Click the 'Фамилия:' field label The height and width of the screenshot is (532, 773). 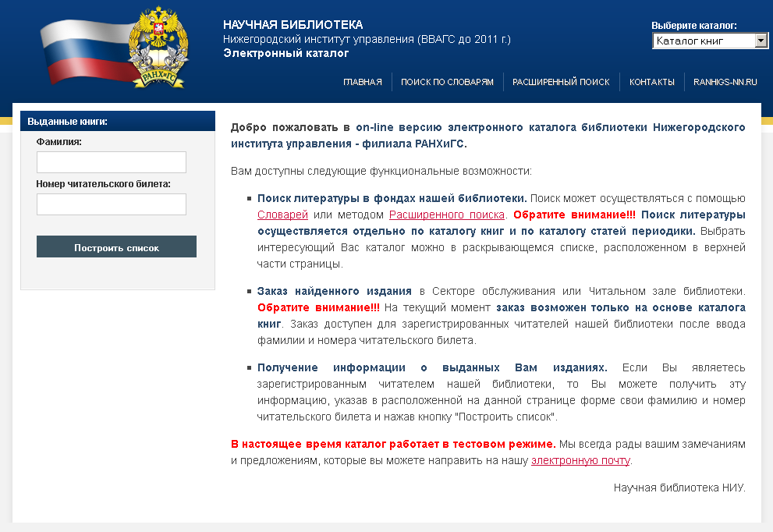(59, 142)
